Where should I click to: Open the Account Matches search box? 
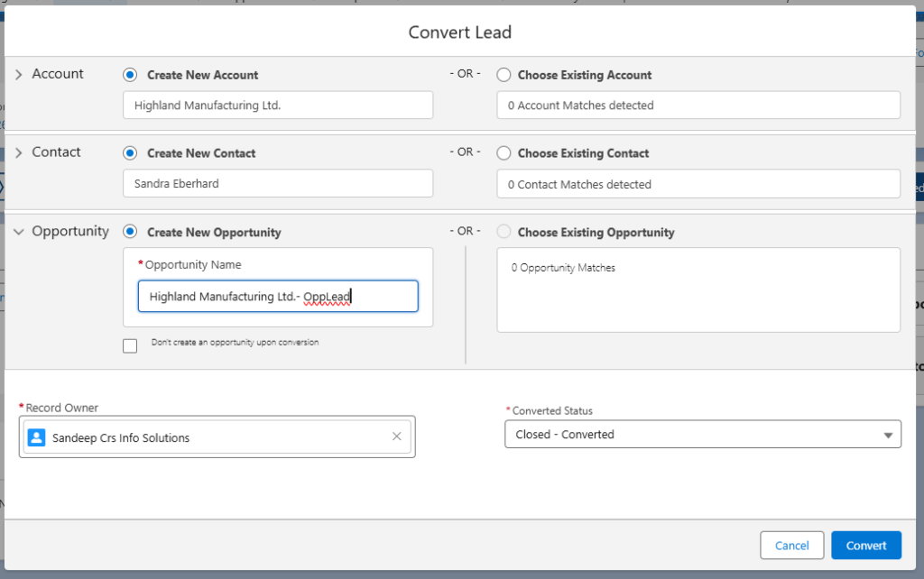(x=698, y=105)
